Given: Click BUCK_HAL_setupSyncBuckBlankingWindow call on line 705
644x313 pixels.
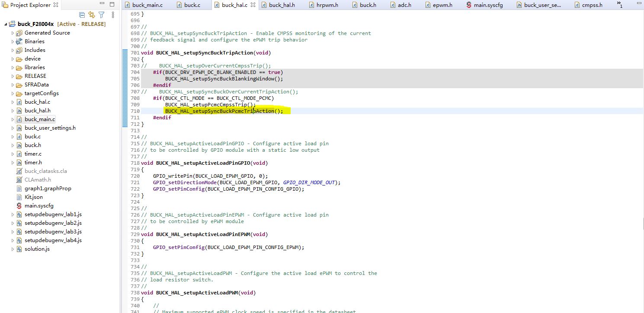Looking at the screenshot, I should [x=224, y=79].
